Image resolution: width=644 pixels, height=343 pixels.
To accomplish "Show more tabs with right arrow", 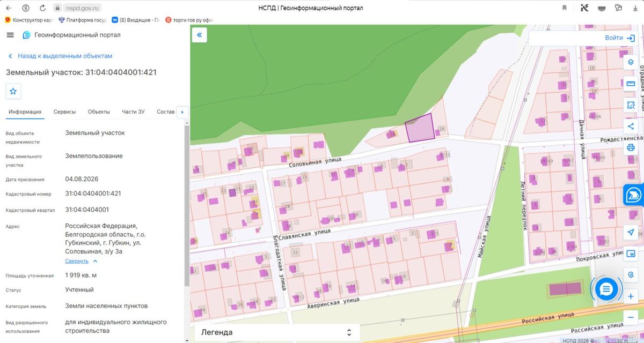I will [x=182, y=112].
